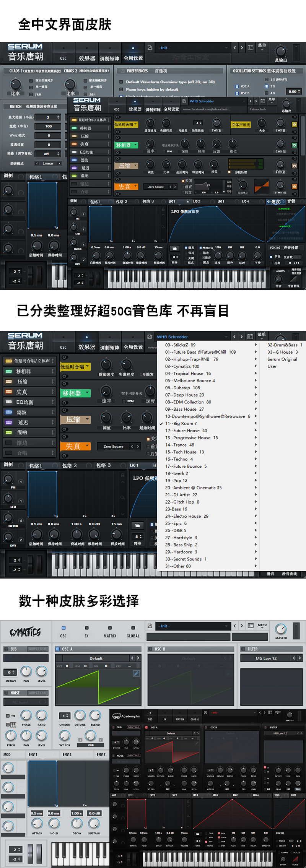Viewport: 306px width, 868px height.
Task: Click save disk icon in Academy.fm skin
Action: [205, 713]
